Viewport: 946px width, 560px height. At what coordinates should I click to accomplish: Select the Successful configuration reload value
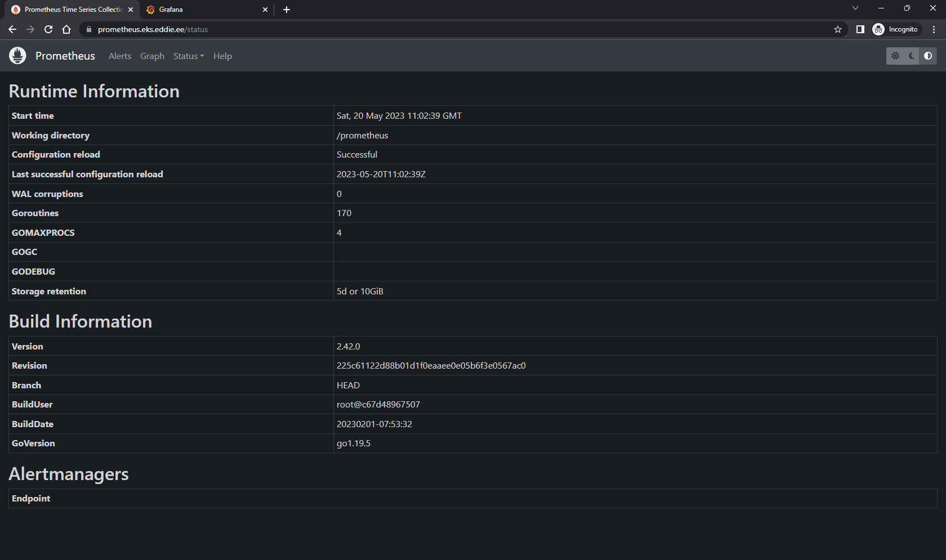(x=357, y=155)
